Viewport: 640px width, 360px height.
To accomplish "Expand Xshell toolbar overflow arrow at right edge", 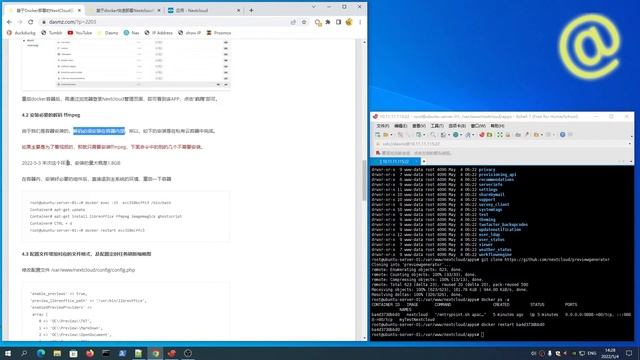I will 631,136.
